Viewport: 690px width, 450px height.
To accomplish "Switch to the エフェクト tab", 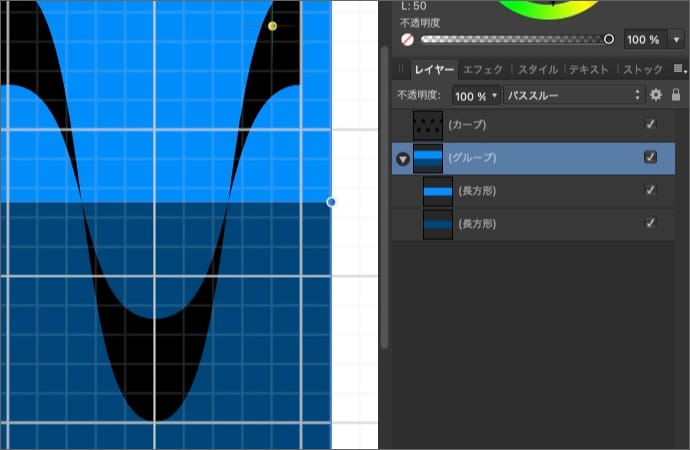I will point(483,70).
